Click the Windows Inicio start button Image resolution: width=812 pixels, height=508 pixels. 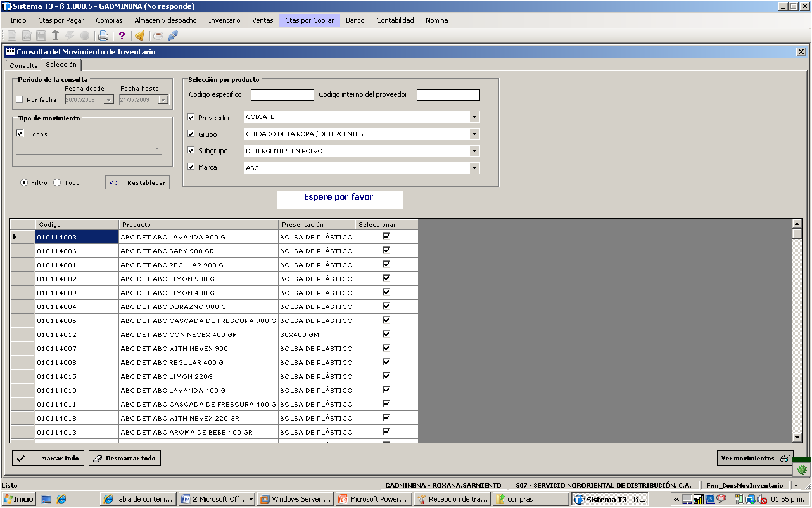(18, 499)
